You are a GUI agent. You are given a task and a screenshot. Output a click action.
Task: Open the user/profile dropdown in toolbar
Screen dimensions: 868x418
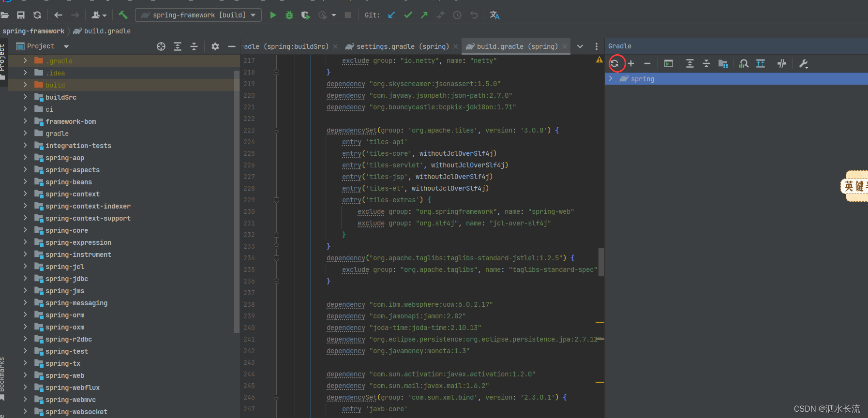(99, 15)
